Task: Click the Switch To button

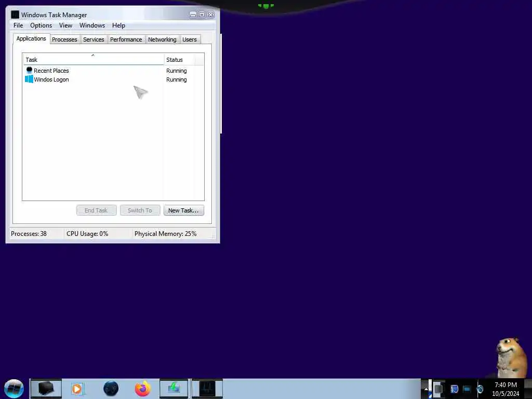Action: (140, 210)
